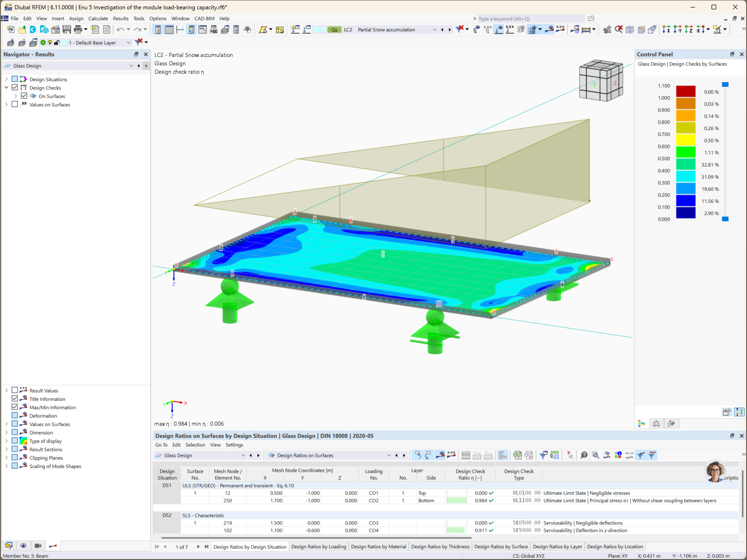Open the Settings menu of the results table
Image resolution: width=747 pixels, height=560 pixels.
234,445
